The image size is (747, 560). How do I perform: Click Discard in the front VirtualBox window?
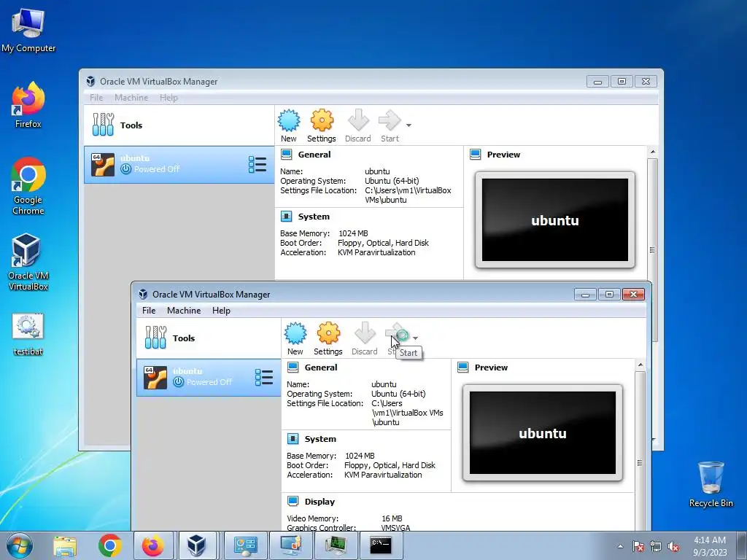(x=365, y=338)
